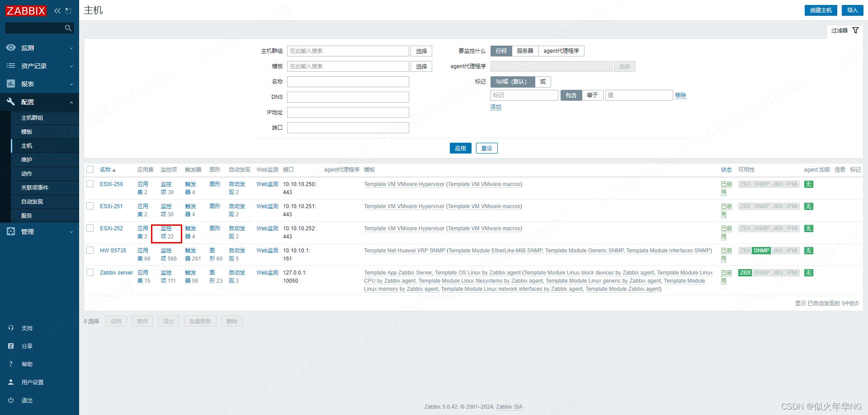868x415 pixels.
Task: Choose 包含 tag operator
Action: [571, 95]
